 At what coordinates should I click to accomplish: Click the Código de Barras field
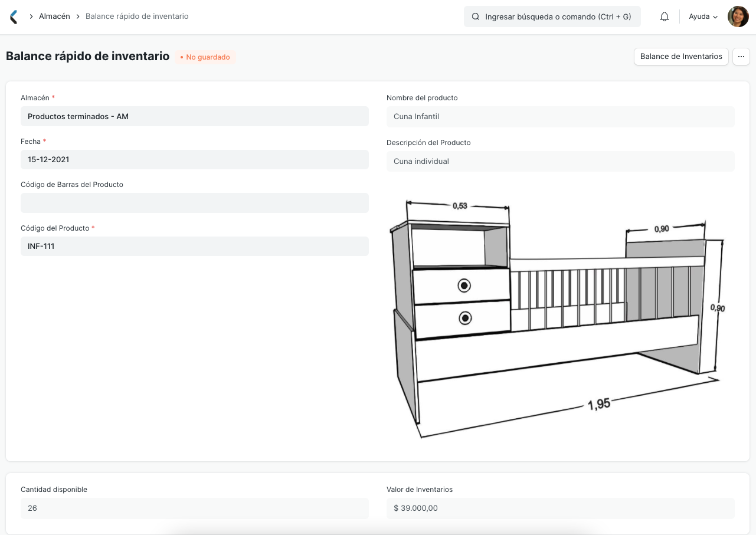195,203
